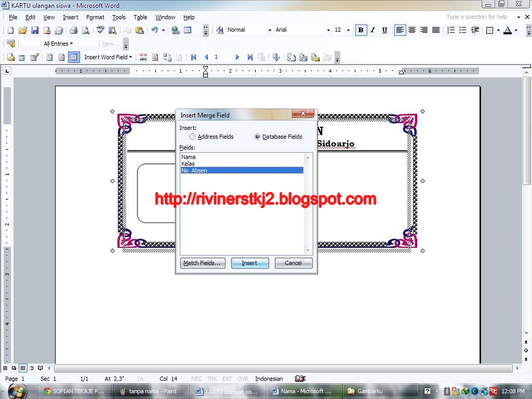Open the font size 12 dropdown arrow
The width and height of the screenshot is (532, 399).
click(x=348, y=30)
